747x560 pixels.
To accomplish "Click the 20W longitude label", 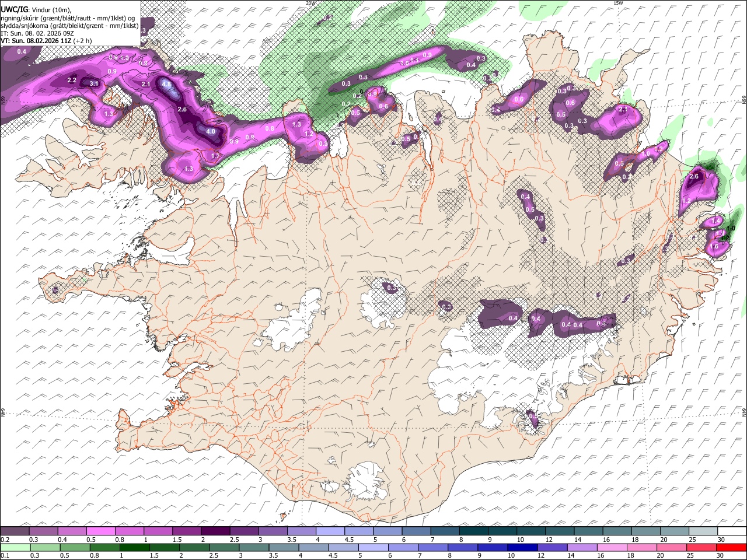I will click(x=310, y=3).
